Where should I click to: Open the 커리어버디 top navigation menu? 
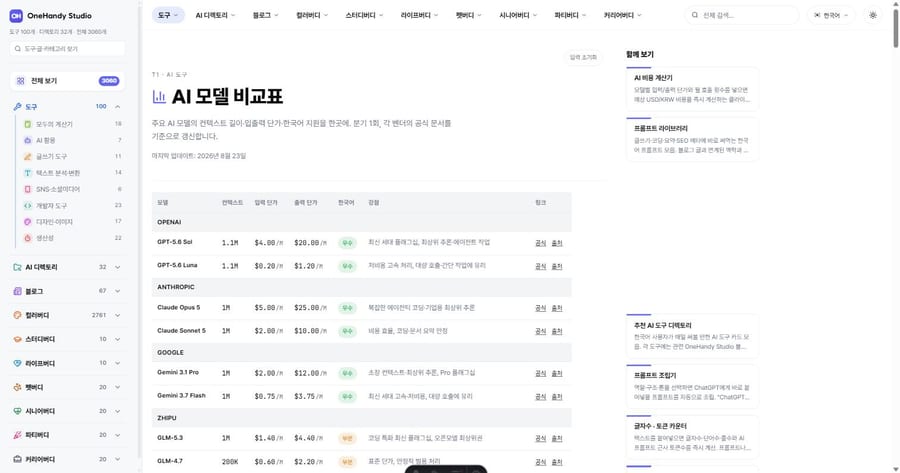[623, 15]
